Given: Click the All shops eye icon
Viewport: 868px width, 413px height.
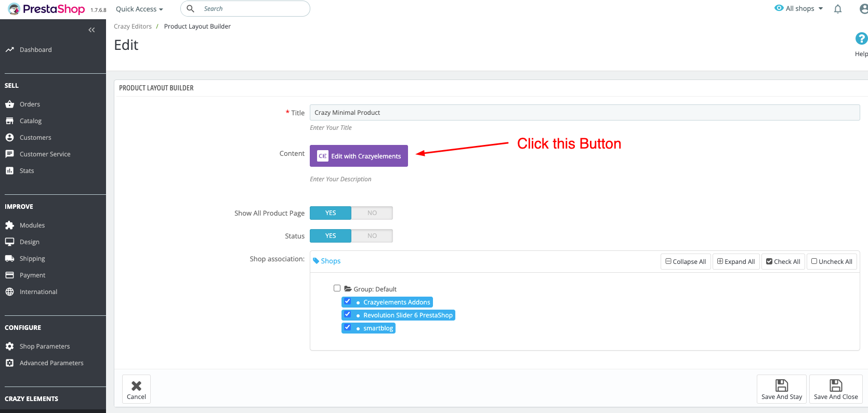Looking at the screenshot, I should pos(779,8).
